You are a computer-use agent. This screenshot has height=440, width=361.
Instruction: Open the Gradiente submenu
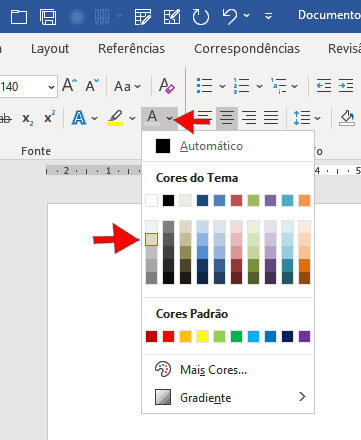[x=228, y=397]
